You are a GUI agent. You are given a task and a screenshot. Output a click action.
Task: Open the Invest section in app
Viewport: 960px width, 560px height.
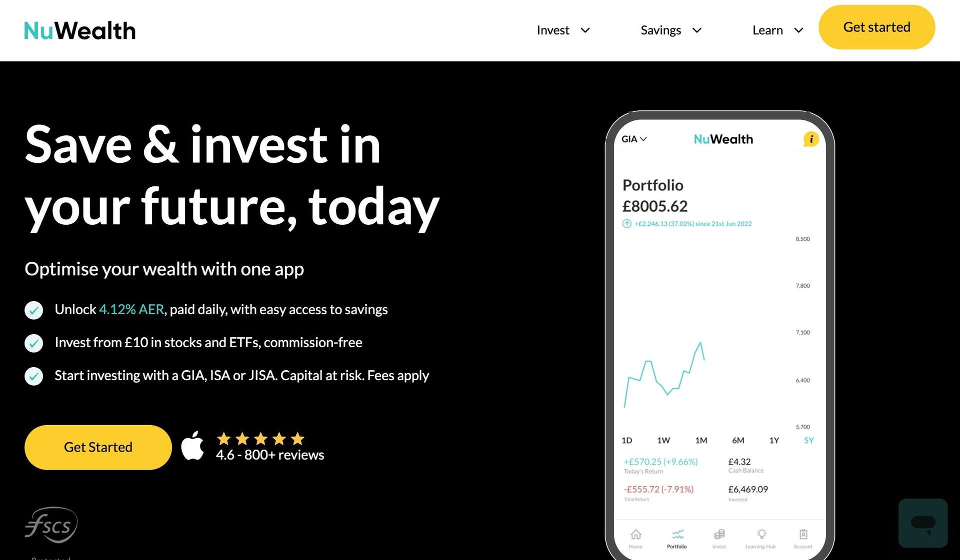click(719, 537)
